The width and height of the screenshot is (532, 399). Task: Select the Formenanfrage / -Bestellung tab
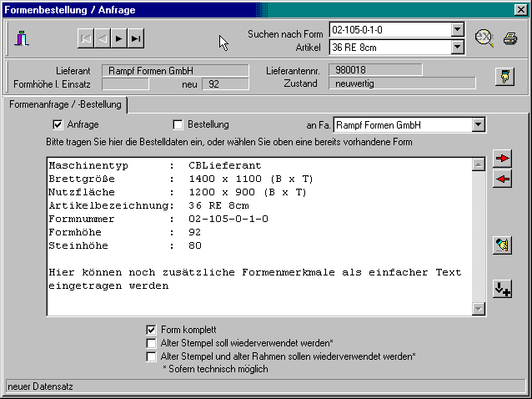[64, 105]
